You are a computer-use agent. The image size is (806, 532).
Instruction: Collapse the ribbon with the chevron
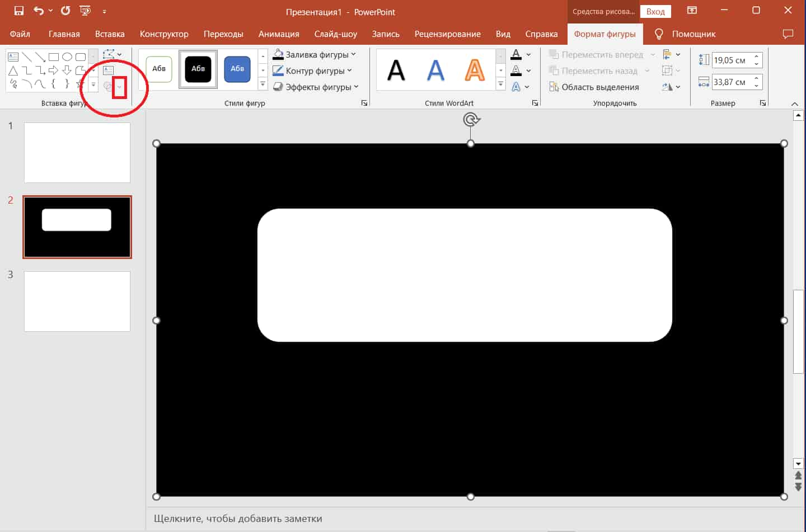click(794, 103)
